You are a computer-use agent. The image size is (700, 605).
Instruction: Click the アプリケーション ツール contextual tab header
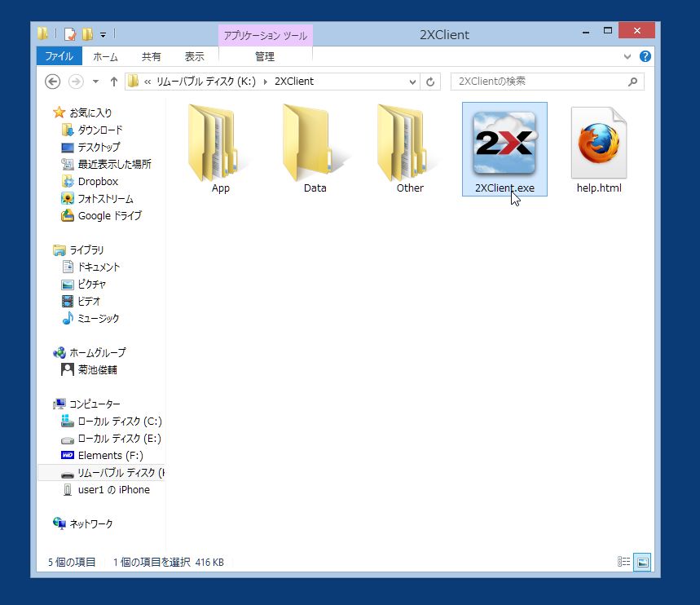[x=265, y=35]
